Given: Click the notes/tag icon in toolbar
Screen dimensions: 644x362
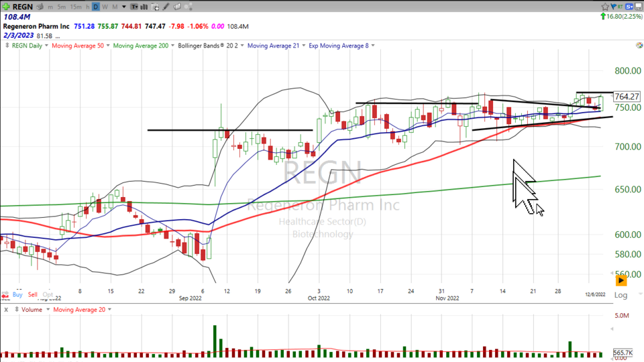Looking at the screenshot, I should [x=177, y=7].
